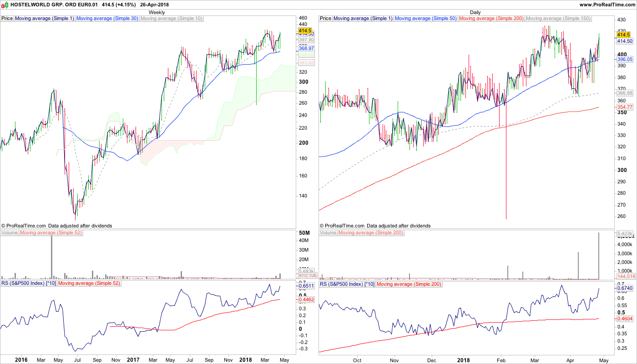This screenshot has height=364, width=637.
Task: Click the daily Volume panel label
Action: 328,233
